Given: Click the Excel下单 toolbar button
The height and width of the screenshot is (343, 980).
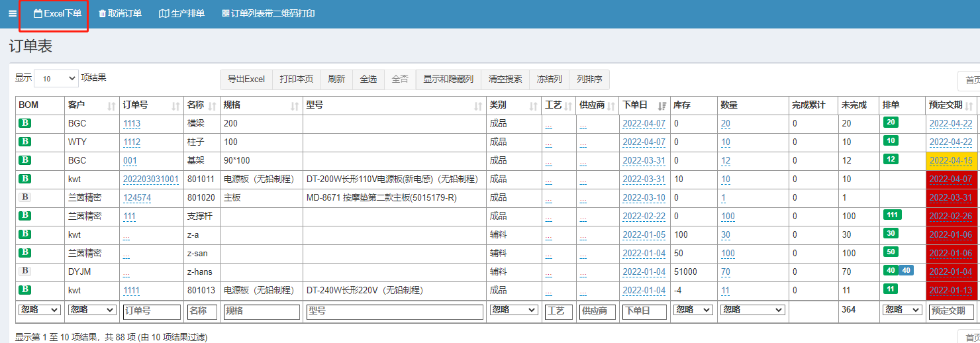Looking at the screenshot, I should [x=58, y=13].
